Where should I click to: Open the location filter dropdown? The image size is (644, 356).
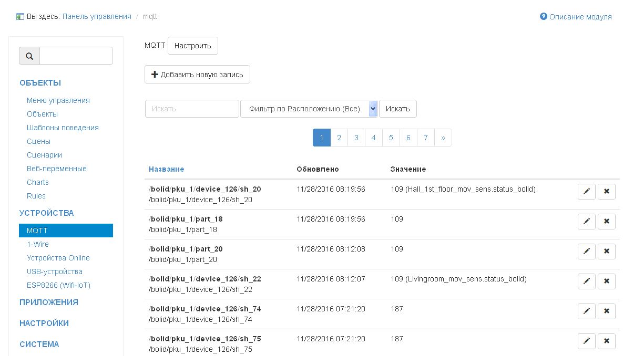point(309,109)
